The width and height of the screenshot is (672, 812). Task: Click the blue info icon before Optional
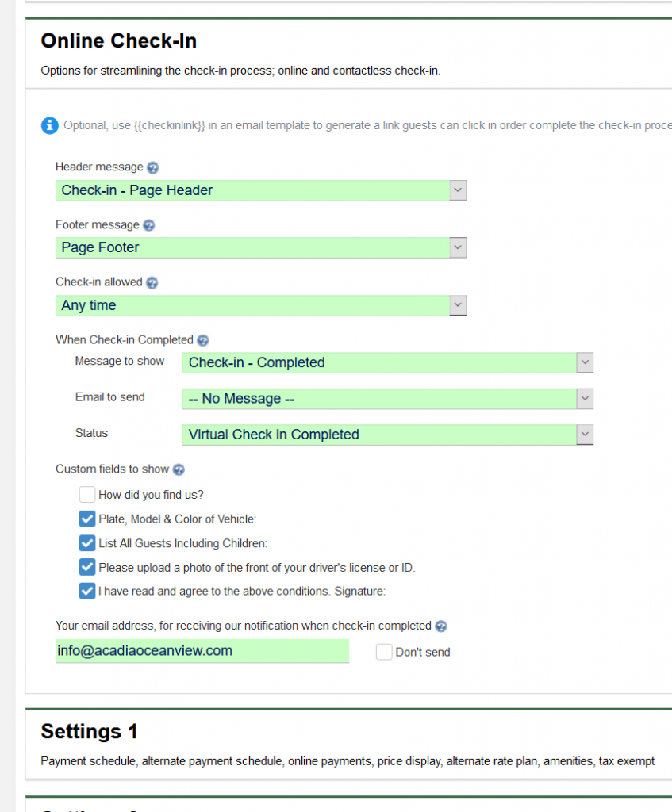49,125
